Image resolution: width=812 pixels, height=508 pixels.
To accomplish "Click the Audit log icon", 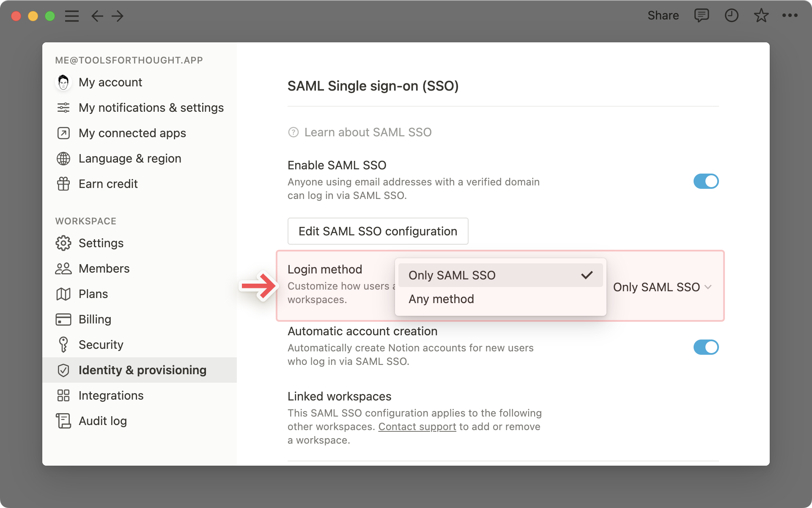I will point(63,420).
